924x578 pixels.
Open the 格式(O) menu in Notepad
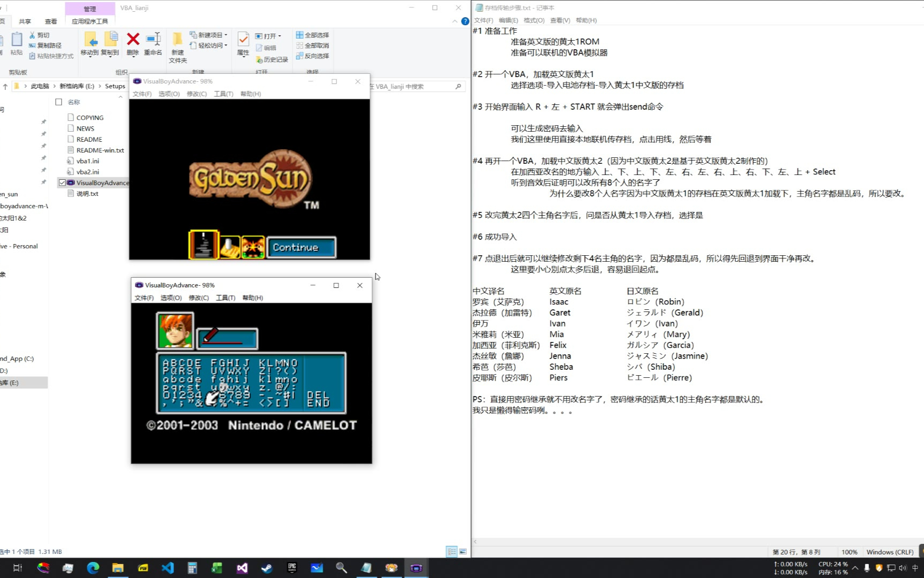[534, 20]
